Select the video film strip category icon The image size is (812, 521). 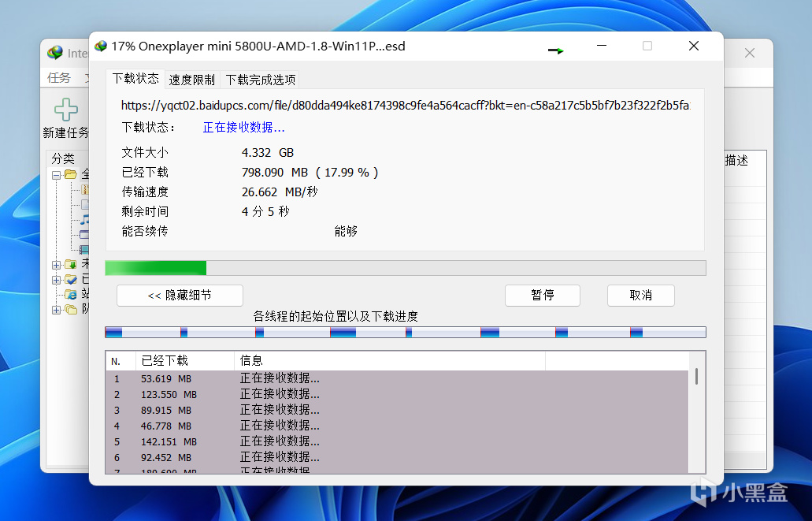(x=84, y=249)
